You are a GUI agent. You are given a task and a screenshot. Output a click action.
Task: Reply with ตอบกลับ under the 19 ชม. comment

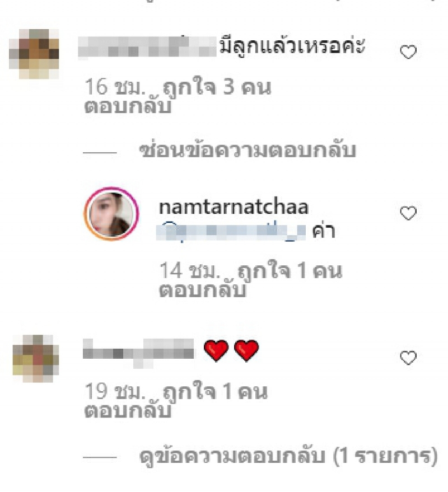(128, 410)
